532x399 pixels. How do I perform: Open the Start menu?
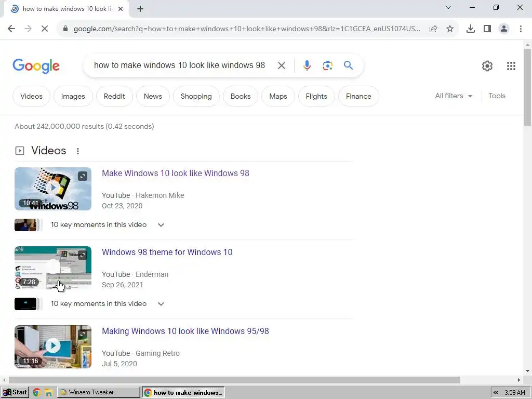15,392
